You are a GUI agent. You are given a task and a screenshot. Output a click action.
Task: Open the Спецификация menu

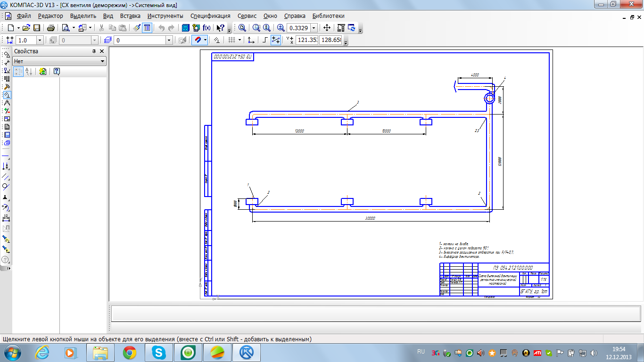point(210,16)
